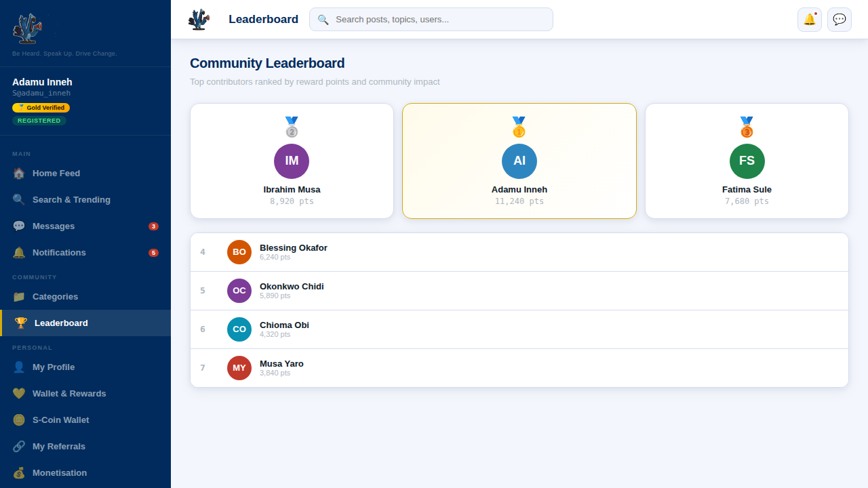Click the 8,920 pts score
Screen dimensions: 868x488
tap(292, 201)
